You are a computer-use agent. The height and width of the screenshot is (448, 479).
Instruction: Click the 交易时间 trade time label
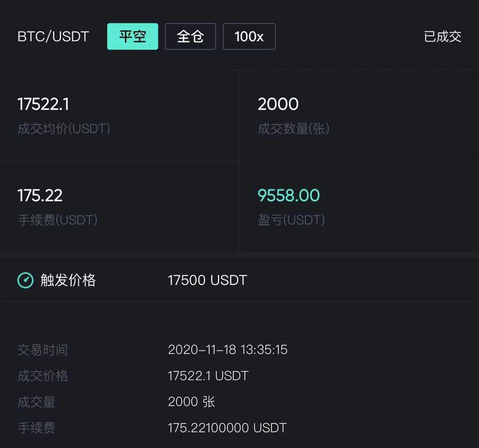(43, 350)
